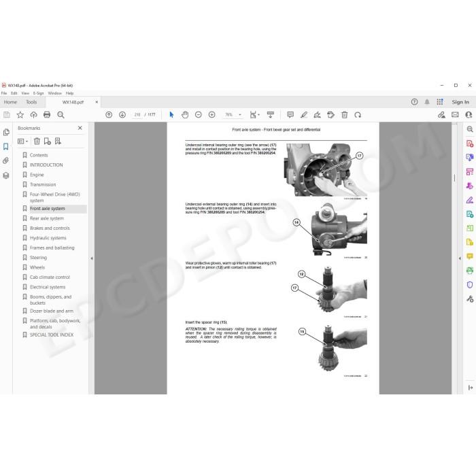The width and height of the screenshot is (476, 476).
Task: Click the share link icon
Action: click(x=441, y=115)
